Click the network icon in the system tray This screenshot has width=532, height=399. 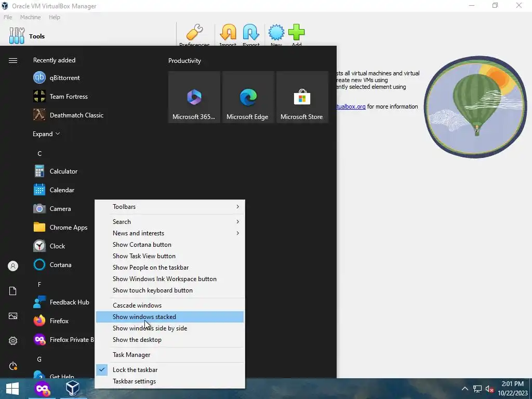477,389
